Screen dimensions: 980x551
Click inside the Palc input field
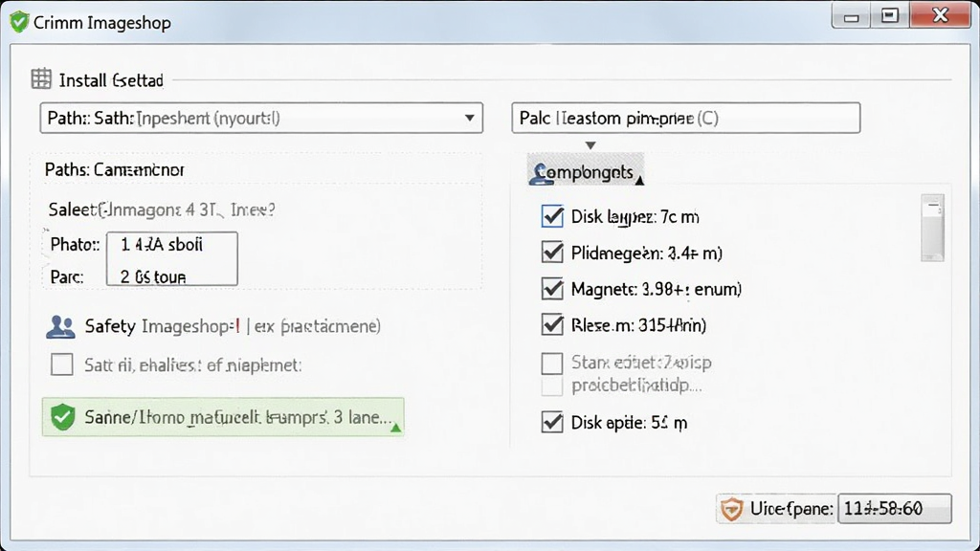685,118
